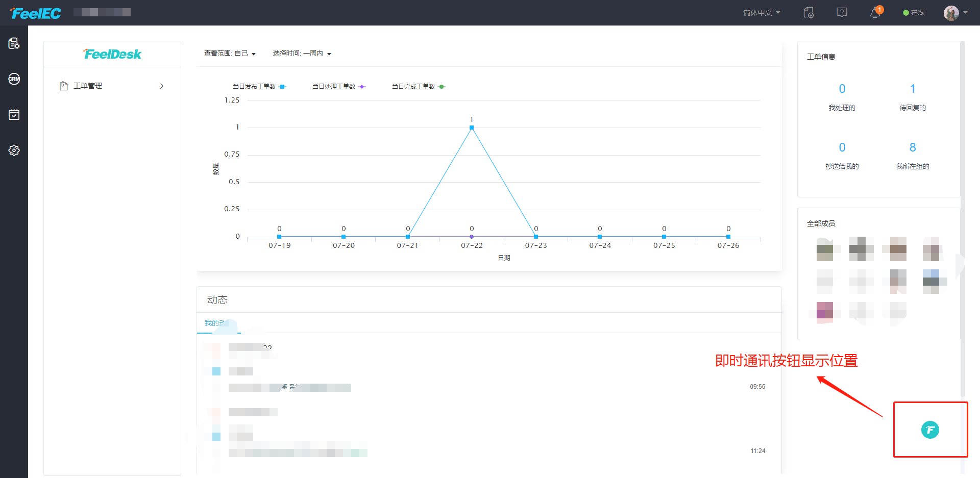Click the 全部成员 panel title
Viewport: 980px width, 478px height.
[821, 223]
